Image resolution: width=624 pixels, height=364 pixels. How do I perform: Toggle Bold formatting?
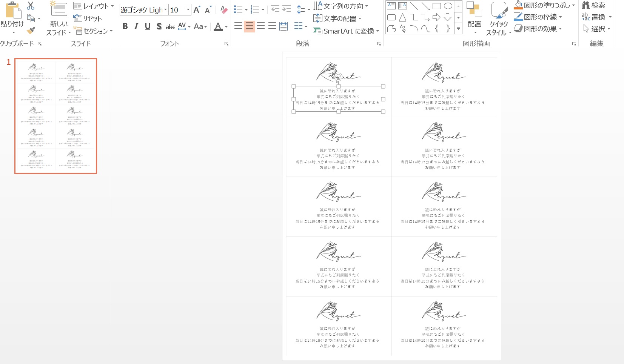125,26
